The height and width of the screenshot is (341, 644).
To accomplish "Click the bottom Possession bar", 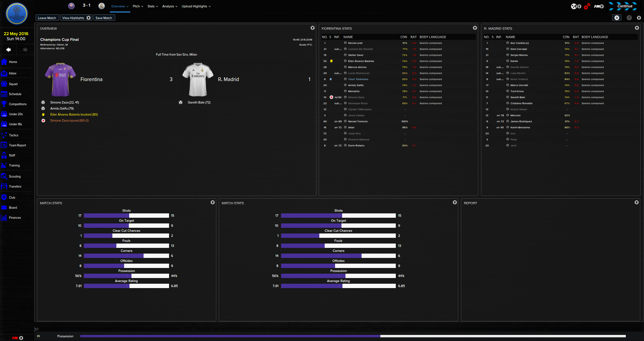I will [353, 336].
